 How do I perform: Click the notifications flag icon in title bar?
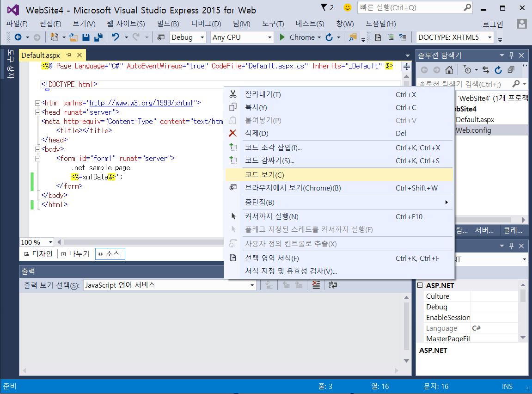click(x=324, y=8)
